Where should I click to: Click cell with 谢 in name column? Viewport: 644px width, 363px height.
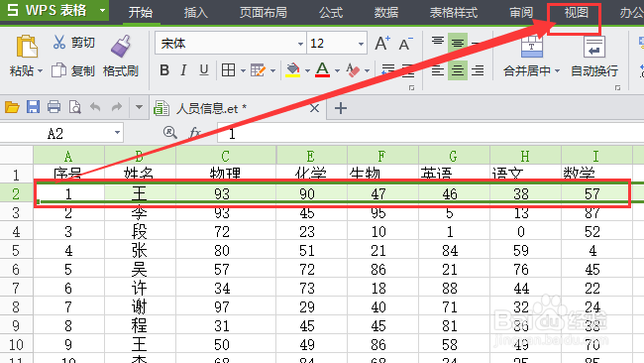point(140,306)
